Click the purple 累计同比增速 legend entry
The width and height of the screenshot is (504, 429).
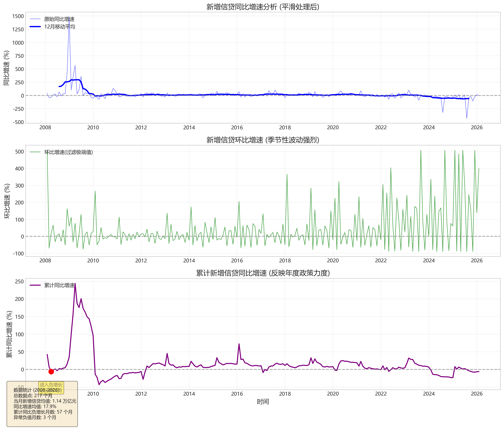coord(59,285)
